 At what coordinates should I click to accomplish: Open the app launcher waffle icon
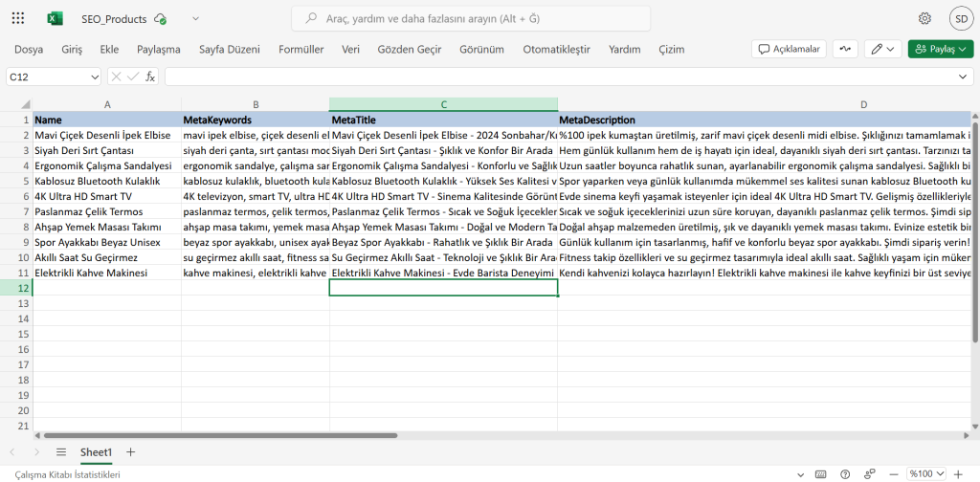[x=18, y=19]
